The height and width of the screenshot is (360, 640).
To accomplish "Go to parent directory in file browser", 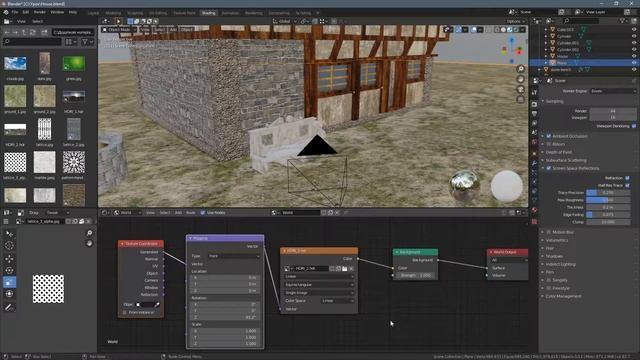I will [x=24, y=32].
